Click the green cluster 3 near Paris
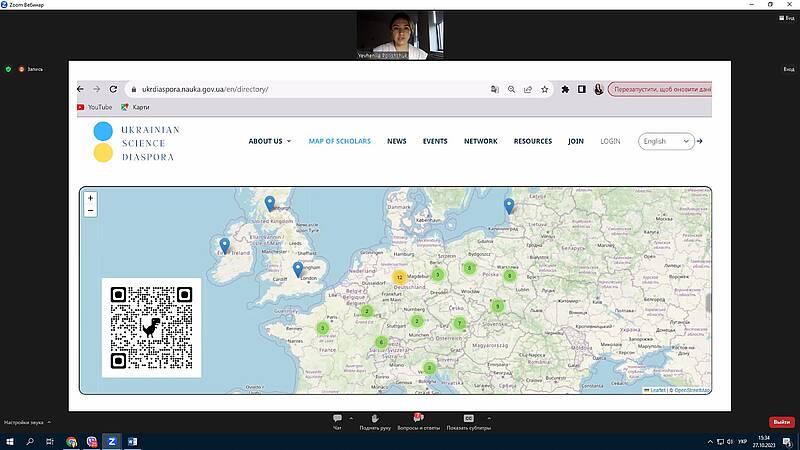Screen dimensions: 800x450 click(322, 328)
